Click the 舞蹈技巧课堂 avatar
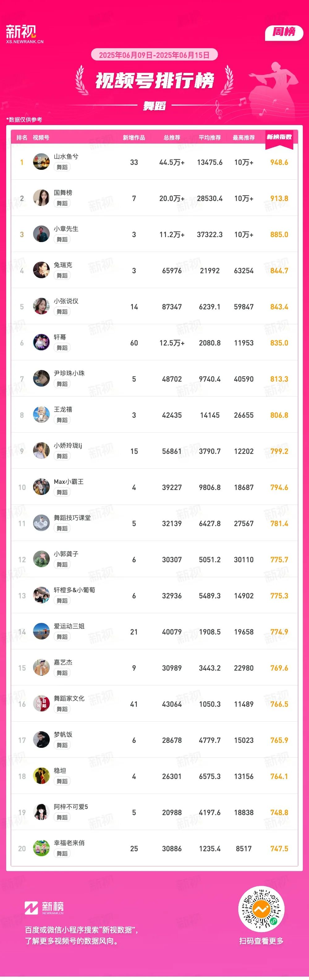309x980 pixels. tap(41, 523)
